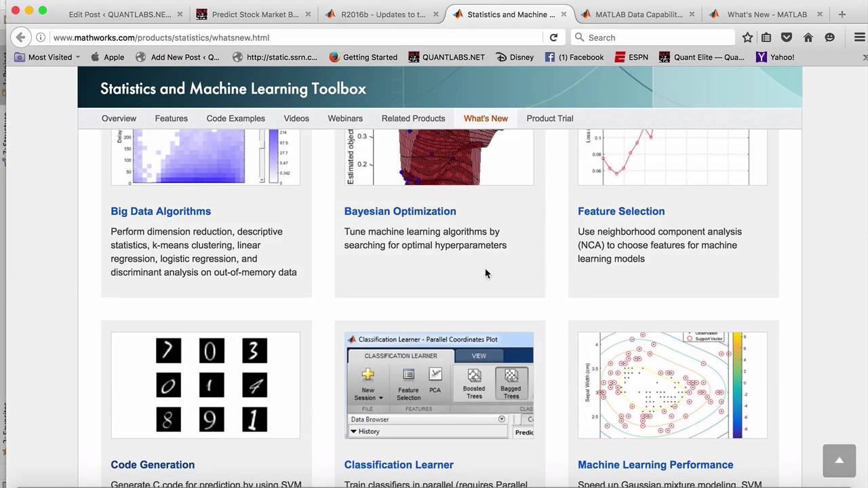The height and width of the screenshot is (488, 868).
Task: Click the Big Data heatmap thumbnail
Action: click(205, 157)
